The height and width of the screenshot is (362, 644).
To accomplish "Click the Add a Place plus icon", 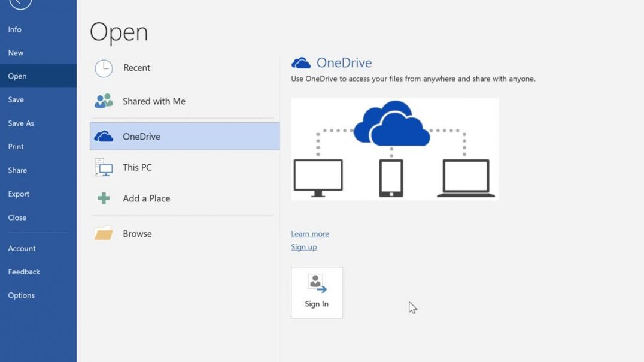I will coord(104,198).
